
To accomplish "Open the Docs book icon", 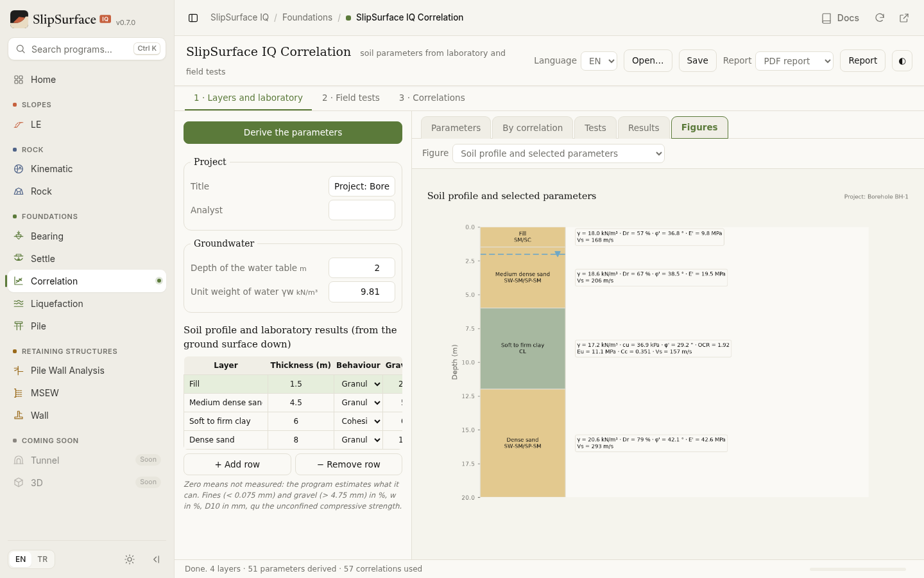I will point(826,18).
